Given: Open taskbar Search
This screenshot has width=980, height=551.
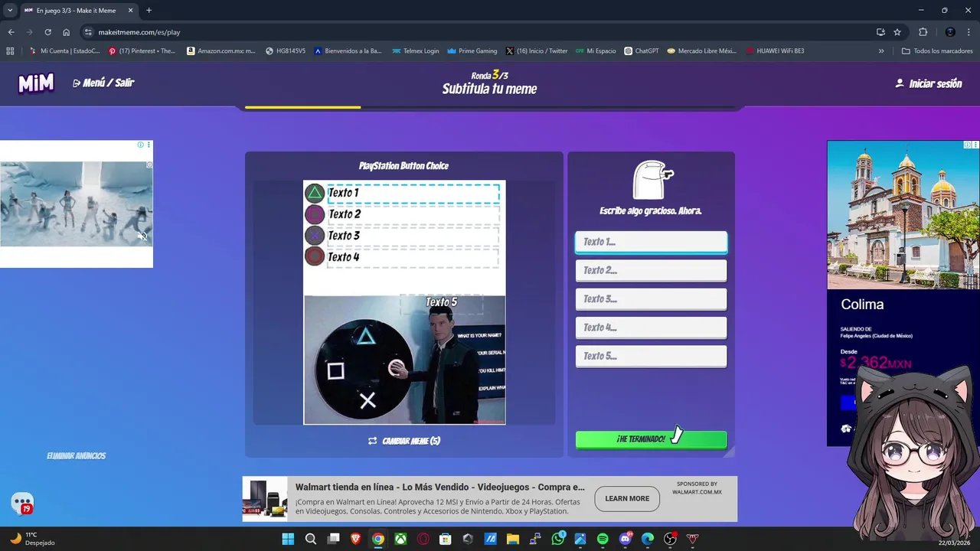Looking at the screenshot, I should tap(311, 539).
